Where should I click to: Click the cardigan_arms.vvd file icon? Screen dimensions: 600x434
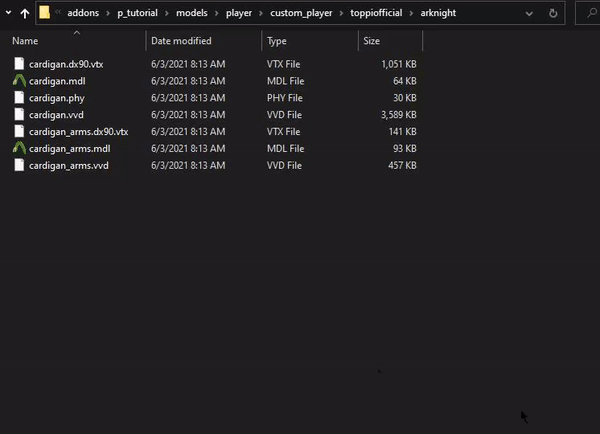(x=19, y=166)
